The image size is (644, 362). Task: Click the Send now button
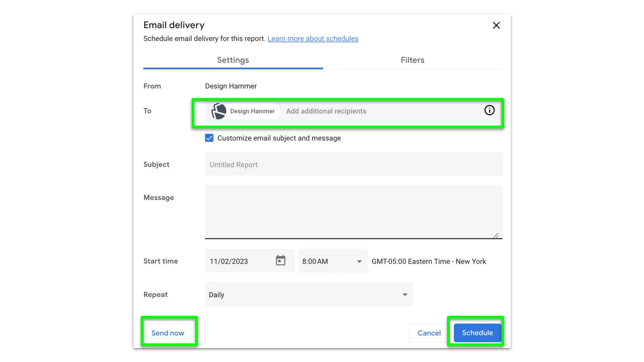168,333
